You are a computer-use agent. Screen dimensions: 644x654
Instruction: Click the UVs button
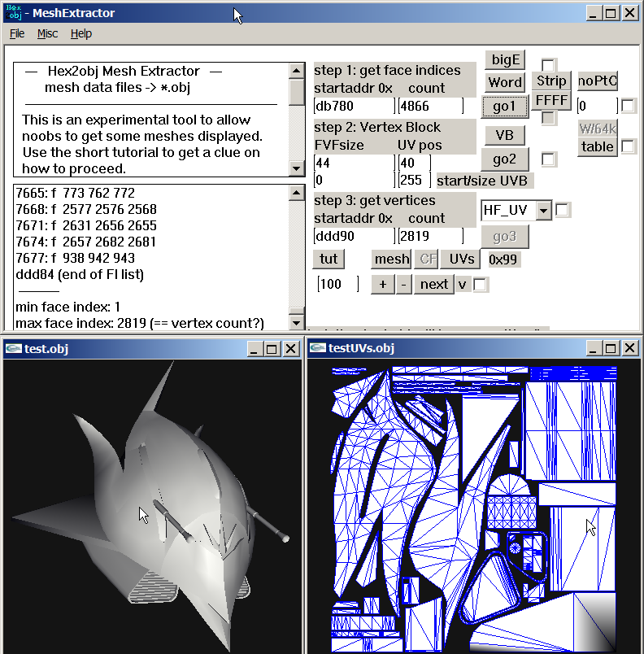pos(462,259)
